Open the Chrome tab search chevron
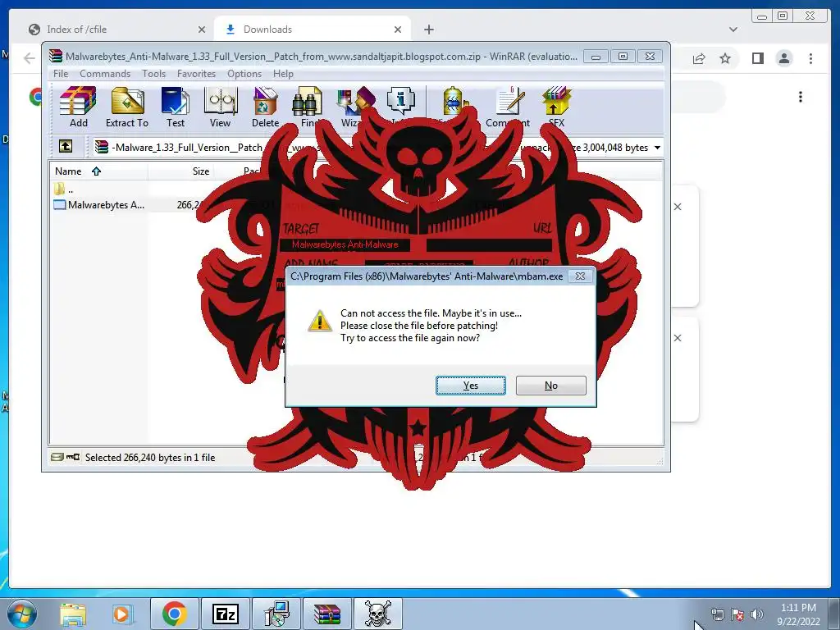The image size is (840, 630). click(733, 30)
